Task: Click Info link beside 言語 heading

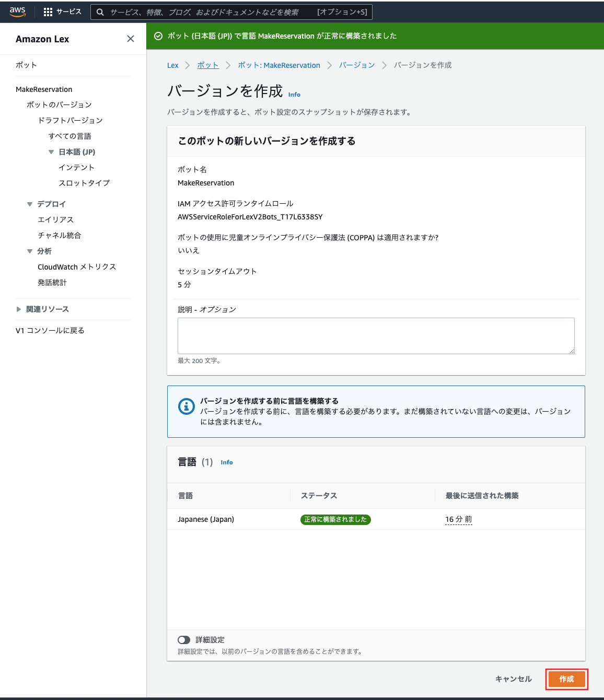Action: coord(227,462)
